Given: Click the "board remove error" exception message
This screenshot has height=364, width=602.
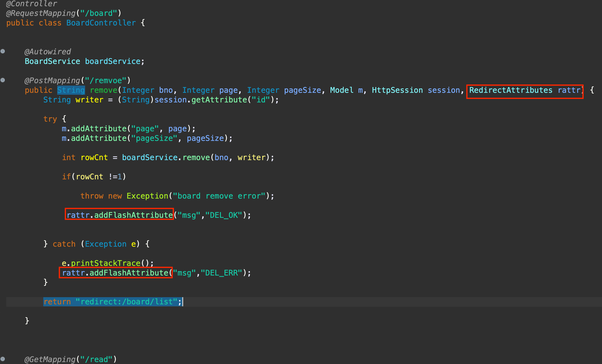Looking at the screenshot, I should [x=219, y=196].
